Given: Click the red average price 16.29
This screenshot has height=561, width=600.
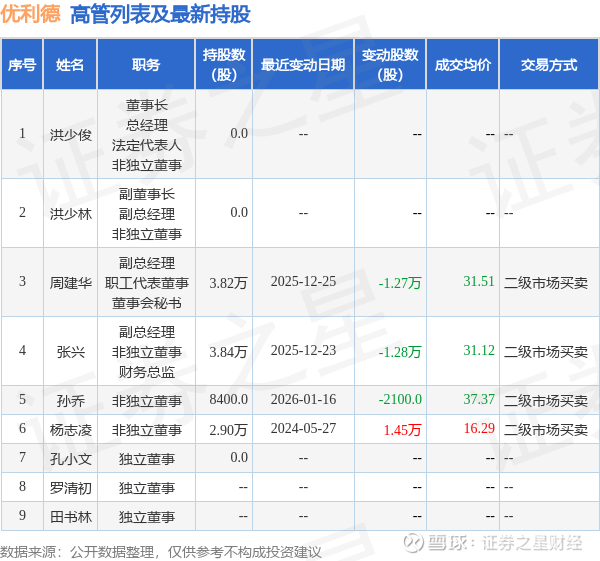Looking at the screenshot, I should (x=479, y=428).
